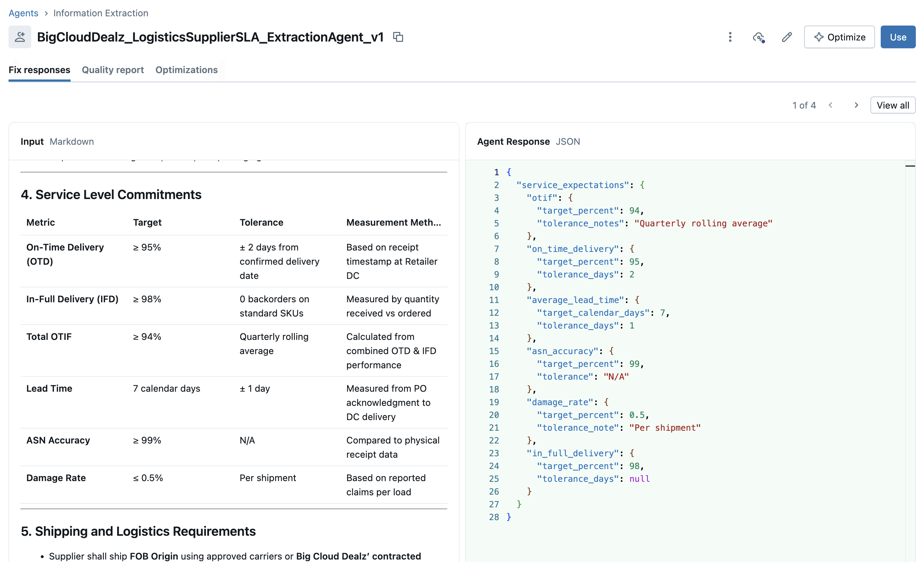Click the agent avatar icon beside the title
The width and height of the screenshot is (924, 562).
20,37
